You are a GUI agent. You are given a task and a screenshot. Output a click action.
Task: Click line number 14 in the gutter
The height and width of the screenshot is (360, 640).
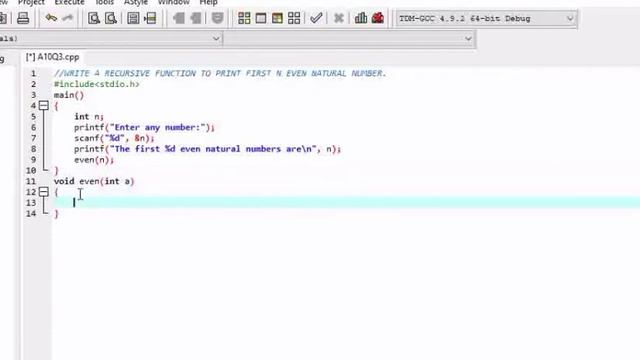click(x=31, y=213)
